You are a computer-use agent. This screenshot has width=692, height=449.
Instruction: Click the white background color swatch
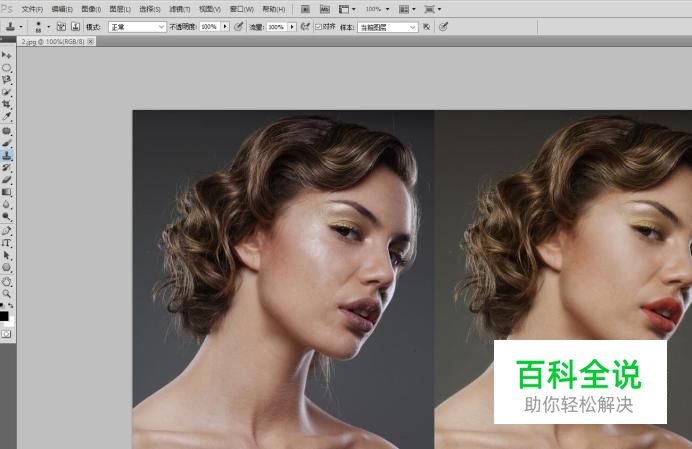[11, 322]
